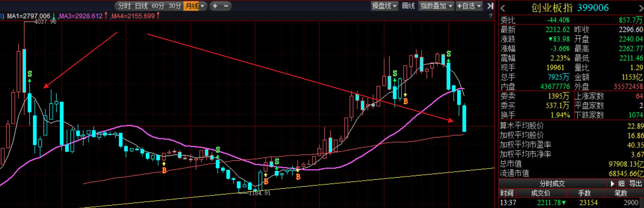
Task: Click the 导出 export button
Action: click(x=635, y=184)
